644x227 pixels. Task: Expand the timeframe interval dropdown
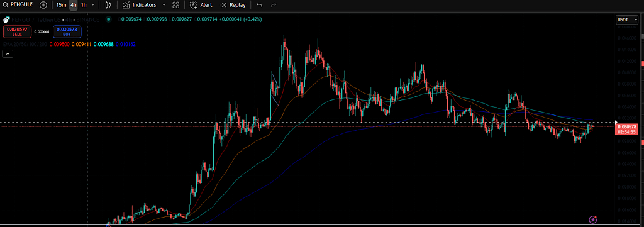[x=93, y=5]
